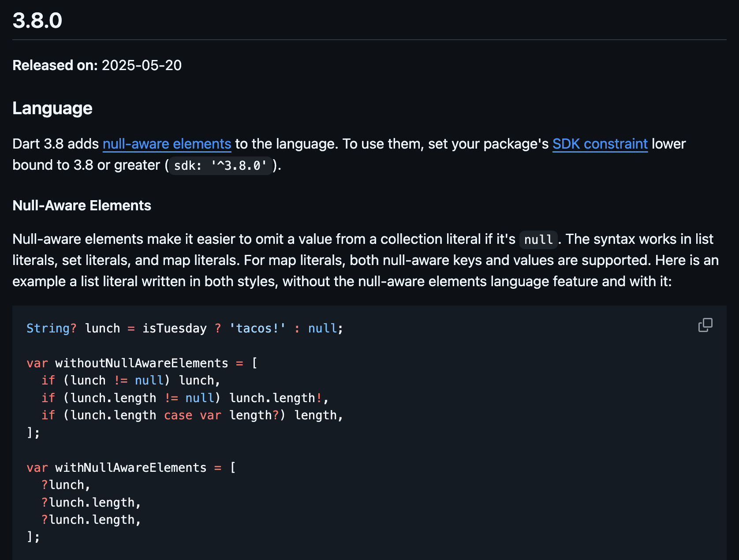Viewport: 739px width, 560px height.
Task: Follow the SDK constraint link
Action: click(x=600, y=144)
